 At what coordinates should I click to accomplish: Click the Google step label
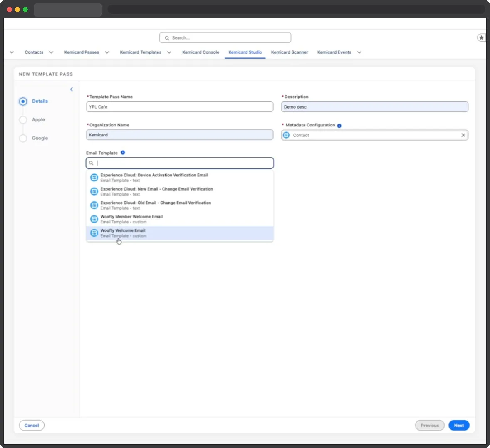pos(40,138)
